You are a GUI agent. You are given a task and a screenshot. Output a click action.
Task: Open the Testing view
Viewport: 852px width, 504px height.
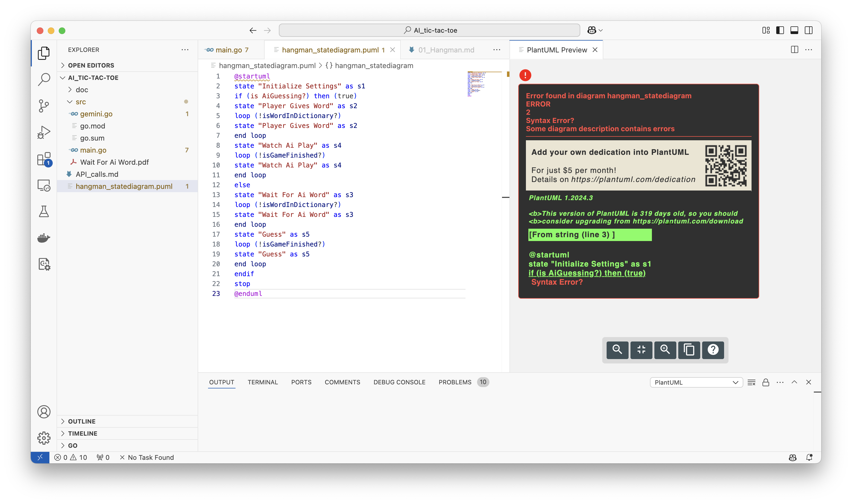tap(44, 212)
